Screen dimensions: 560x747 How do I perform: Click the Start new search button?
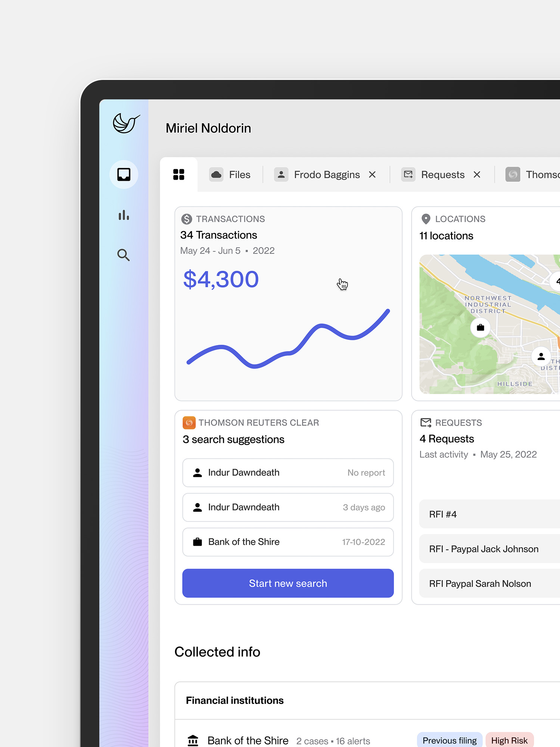pyautogui.click(x=288, y=583)
